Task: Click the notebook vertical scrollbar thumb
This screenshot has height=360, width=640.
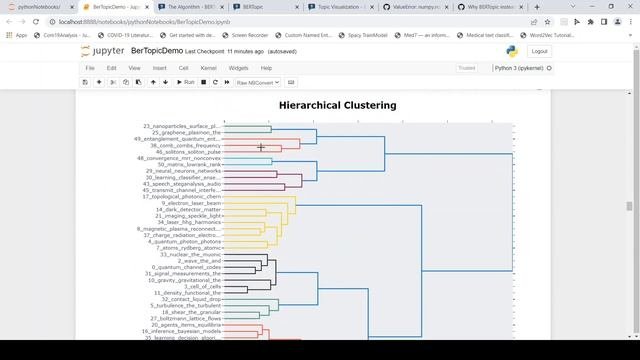Action: (x=629, y=206)
